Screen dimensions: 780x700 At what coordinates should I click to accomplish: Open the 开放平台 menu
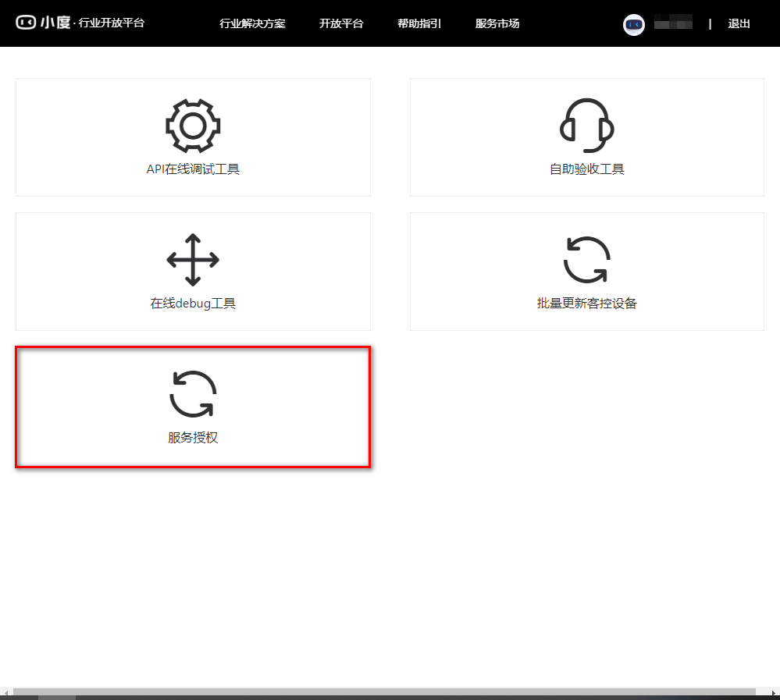[341, 23]
